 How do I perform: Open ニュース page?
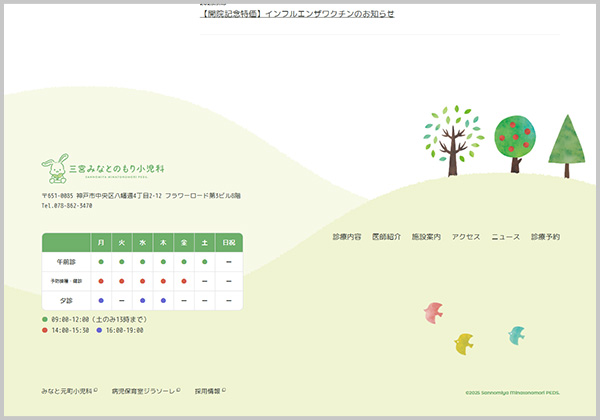(x=505, y=237)
